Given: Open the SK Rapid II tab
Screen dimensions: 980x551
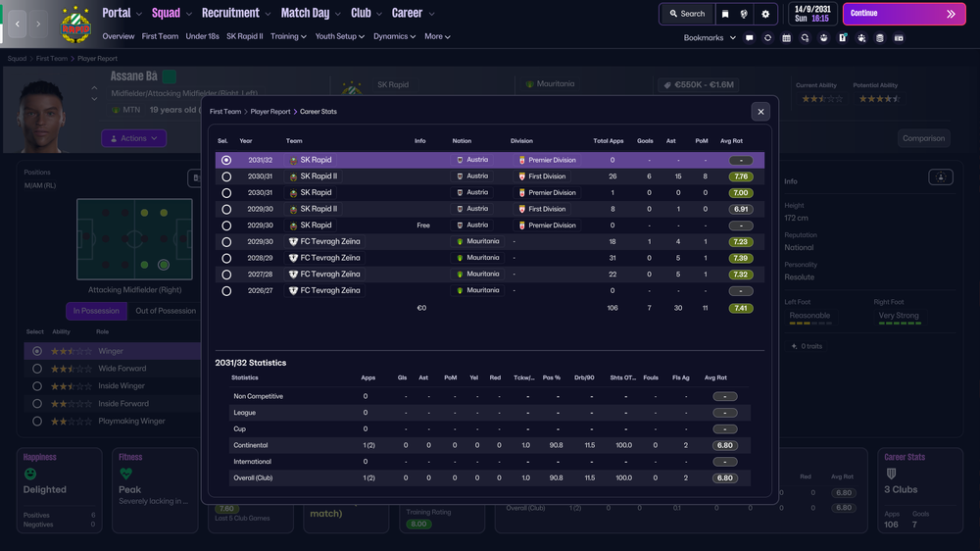Looking at the screenshot, I should tap(244, 36).
